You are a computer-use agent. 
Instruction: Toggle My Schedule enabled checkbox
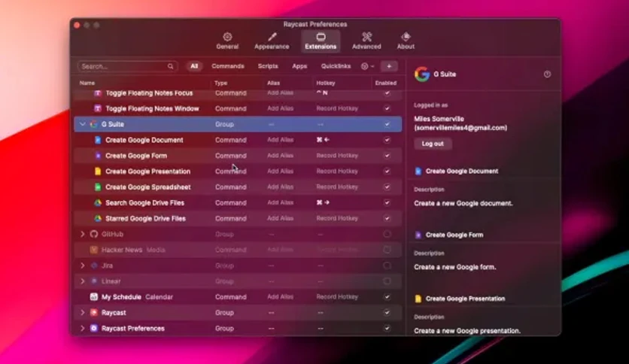point(387,297)
